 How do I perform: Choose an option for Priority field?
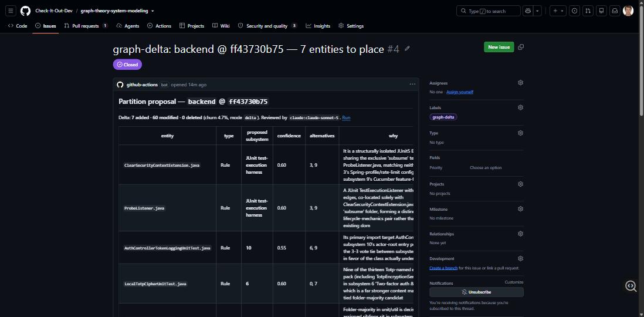[486, 168]
